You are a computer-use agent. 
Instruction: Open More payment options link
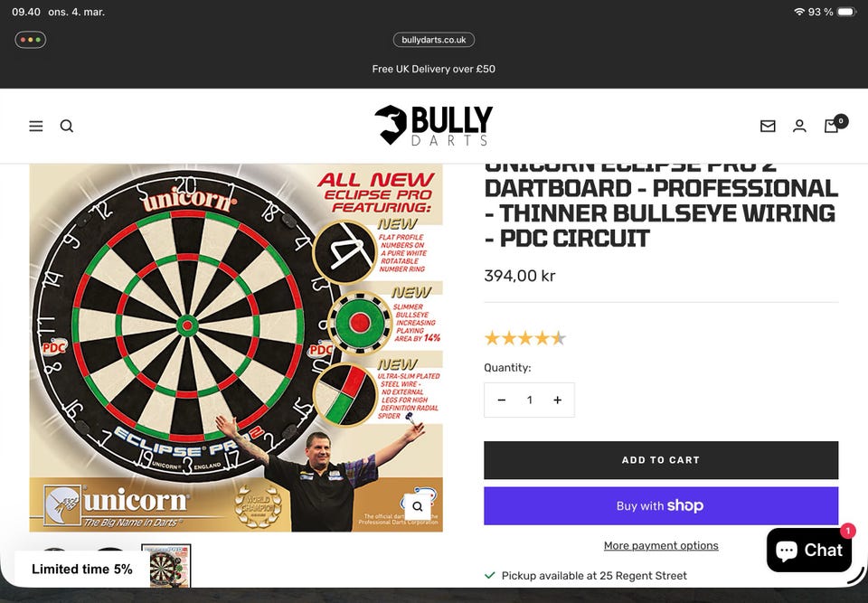click(x=661, y=546)
